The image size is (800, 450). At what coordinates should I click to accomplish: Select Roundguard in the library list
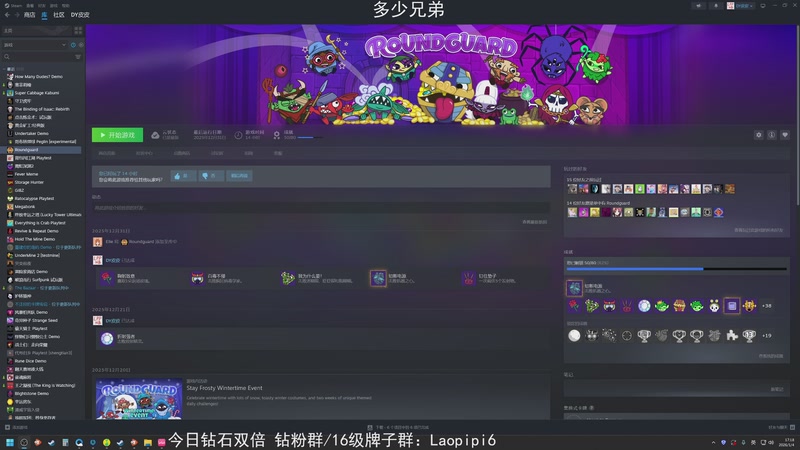43,150
